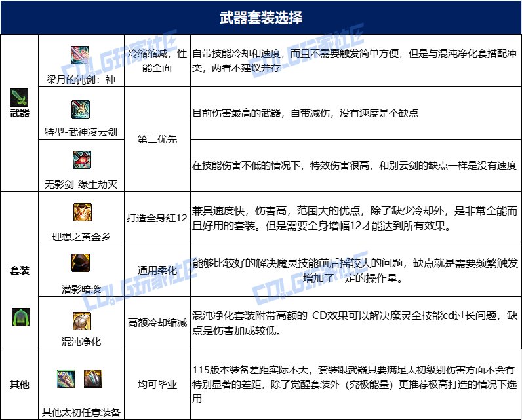This screenshot has height=420, width=522.
Task: Click the 潜影暗袭 hooded set icon
Action: click(x=81, y=263)
